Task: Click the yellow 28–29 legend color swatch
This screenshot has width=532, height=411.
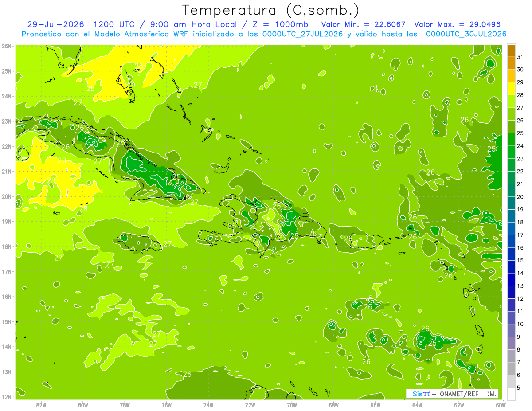Action: point(511,89)
